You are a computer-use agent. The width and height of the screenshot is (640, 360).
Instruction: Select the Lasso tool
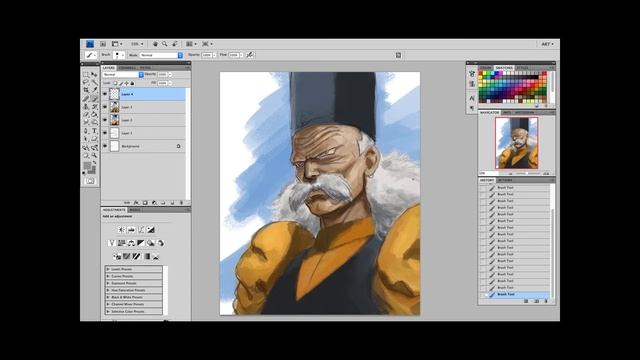[86, 82]
